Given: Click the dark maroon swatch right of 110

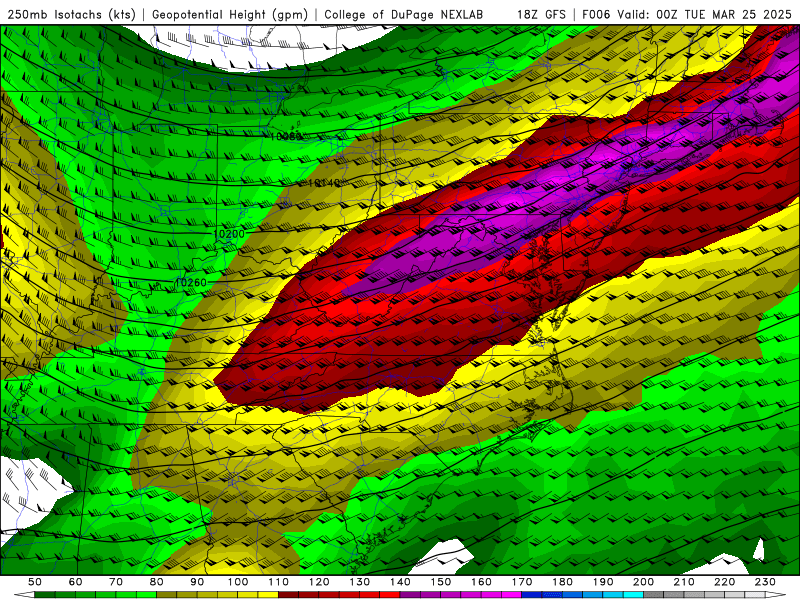Looking at the screenshot, I should (289, 595).
